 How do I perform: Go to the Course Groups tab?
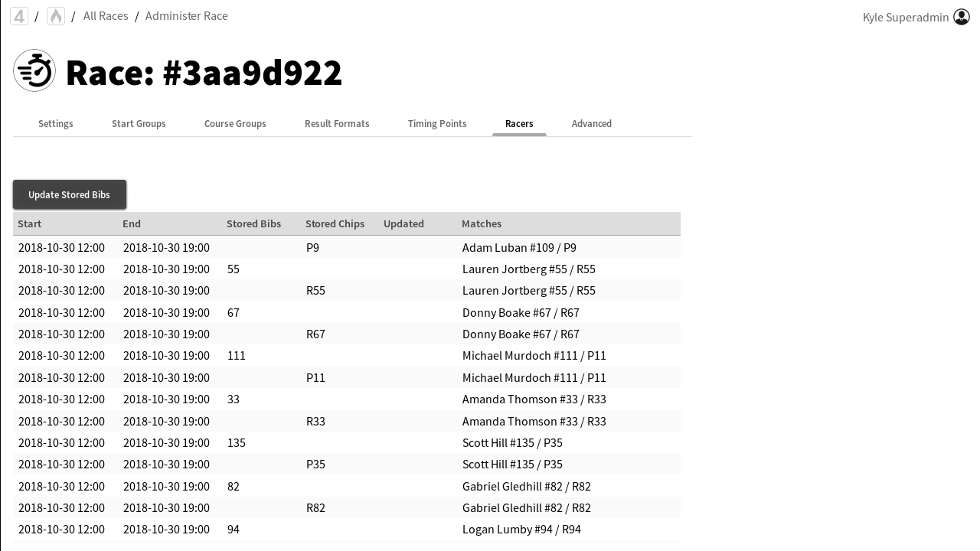point(235,123)
